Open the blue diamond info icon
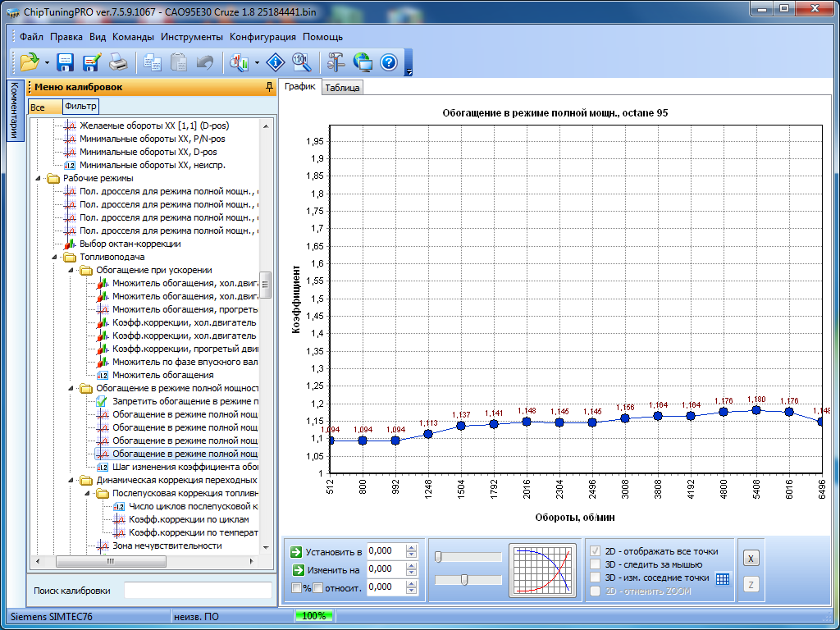The image size is (840, 630). [x=276, y=62]
